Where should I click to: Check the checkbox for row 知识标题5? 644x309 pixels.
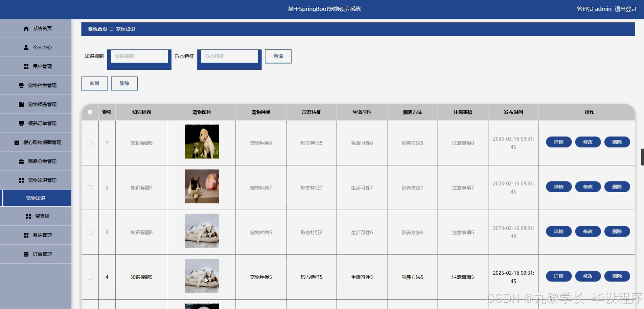(90, 277)
